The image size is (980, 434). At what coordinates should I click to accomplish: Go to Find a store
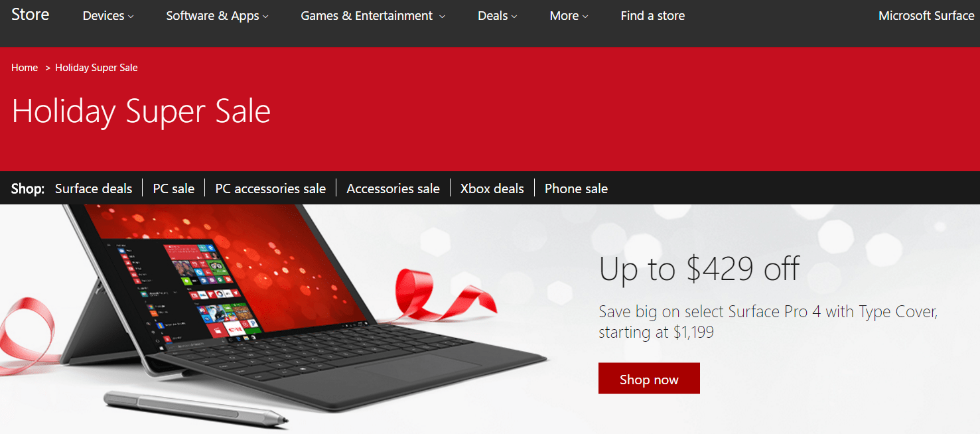coord(653,16)
